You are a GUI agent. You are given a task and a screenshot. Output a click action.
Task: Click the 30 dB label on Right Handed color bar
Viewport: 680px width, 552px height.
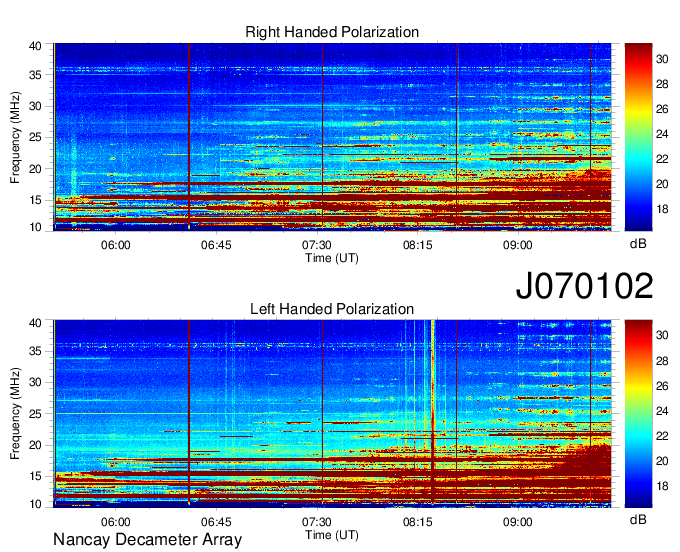(662, 59)
